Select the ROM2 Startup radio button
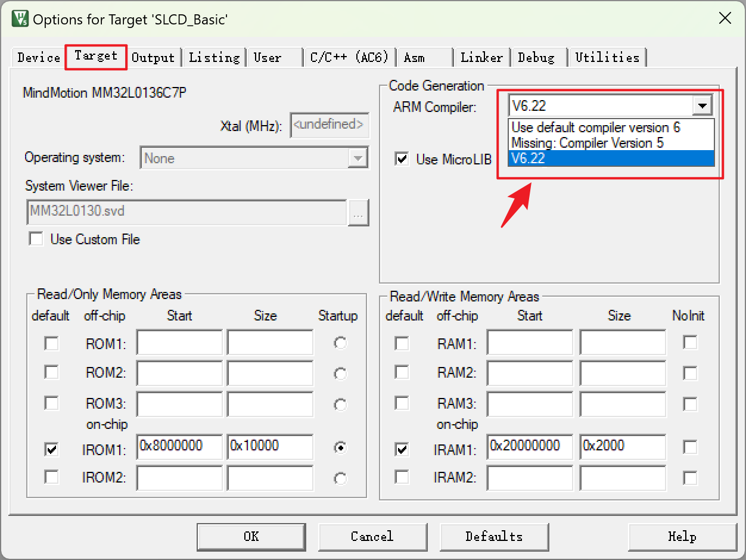746x560 pixels. point(340,374)
